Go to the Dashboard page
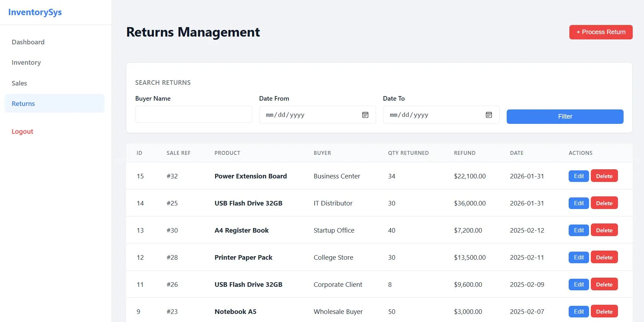The width and height of the screenshot is (644, 322). (28, 42)
